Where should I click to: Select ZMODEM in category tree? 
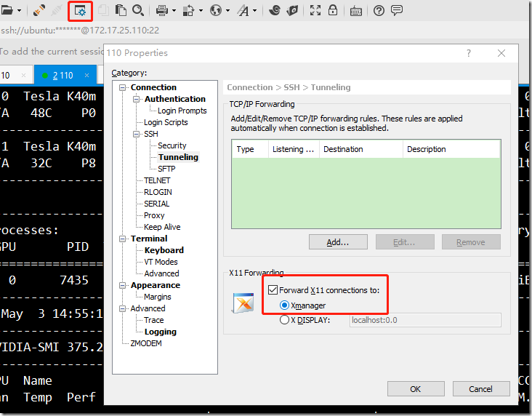[146, 343]
